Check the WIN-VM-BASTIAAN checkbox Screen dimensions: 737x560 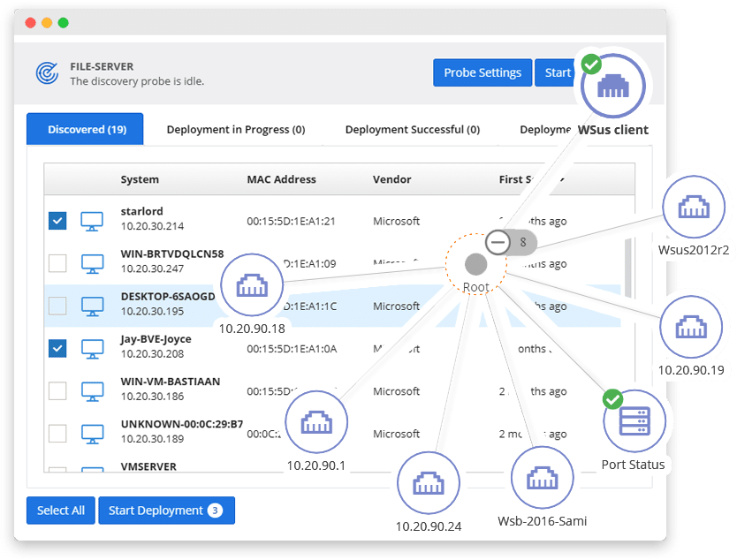(x=57, y=391)
